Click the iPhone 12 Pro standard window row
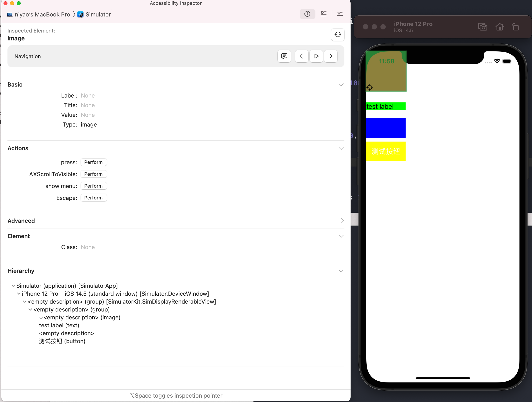Screen dimensions: 532x402 pos(116,294)
